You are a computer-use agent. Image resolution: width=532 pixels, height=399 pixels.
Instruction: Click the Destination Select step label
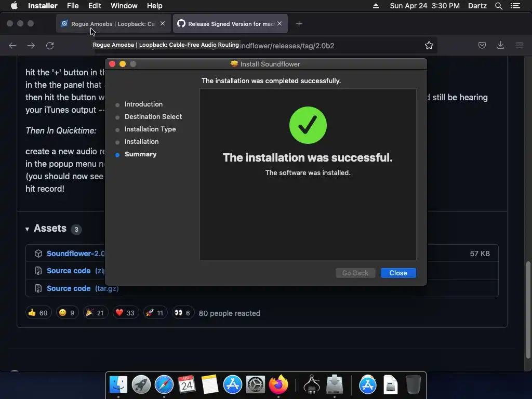point(153,117)
